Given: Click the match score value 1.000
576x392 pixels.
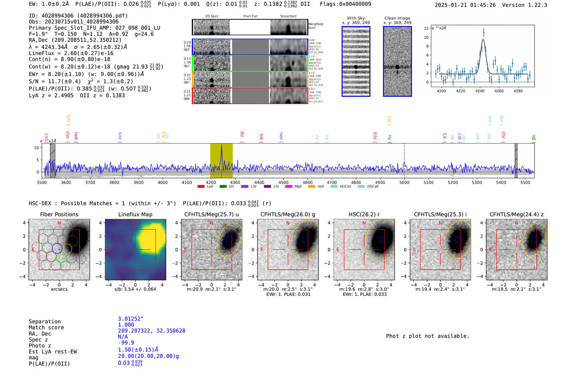Looking at the screenshot, I should tap(126, 325).
